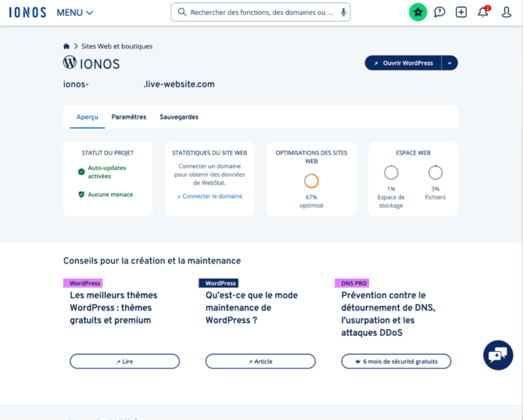Screen dimensions: 523x420
Task: Click the search magnifier icon
Action: (x=182, y=13)
